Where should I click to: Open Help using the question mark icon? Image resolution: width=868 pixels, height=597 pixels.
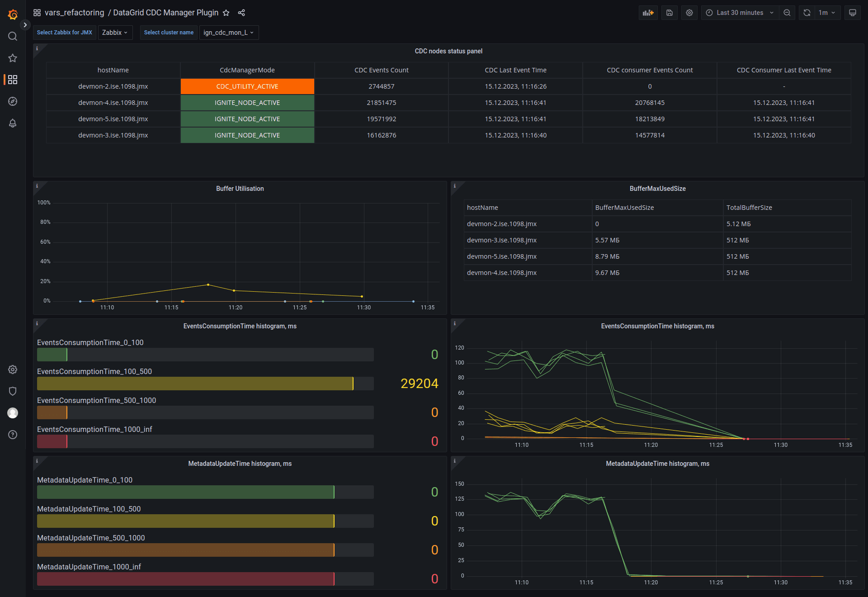12,435
